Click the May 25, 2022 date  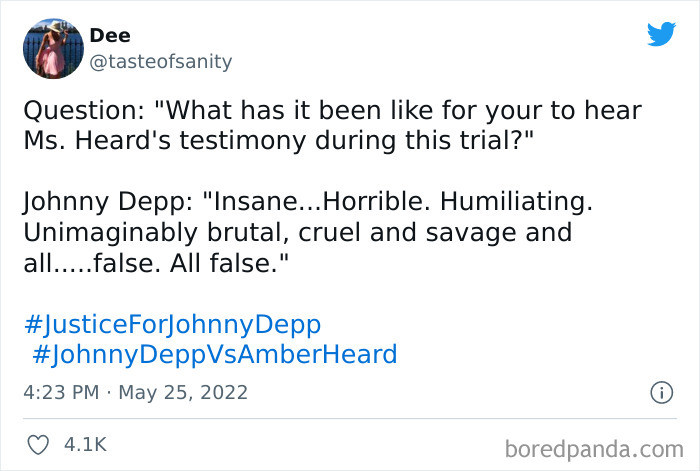click(183, 393)
